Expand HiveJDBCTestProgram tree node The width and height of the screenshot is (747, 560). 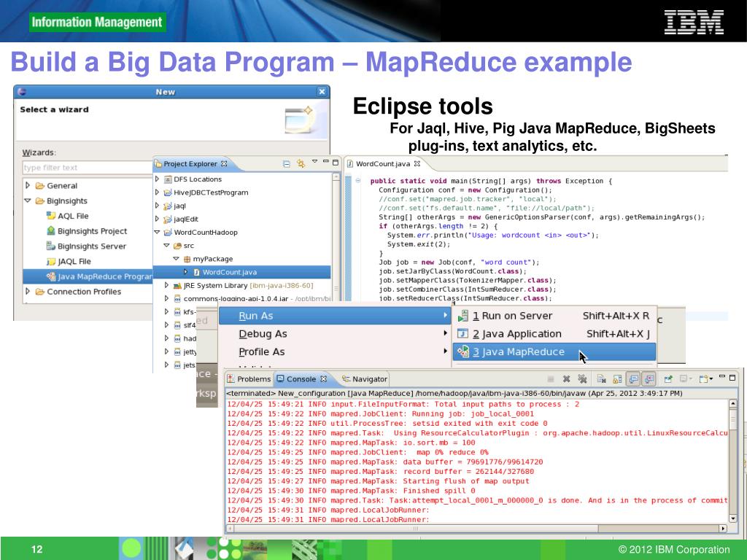click(158, 192)
